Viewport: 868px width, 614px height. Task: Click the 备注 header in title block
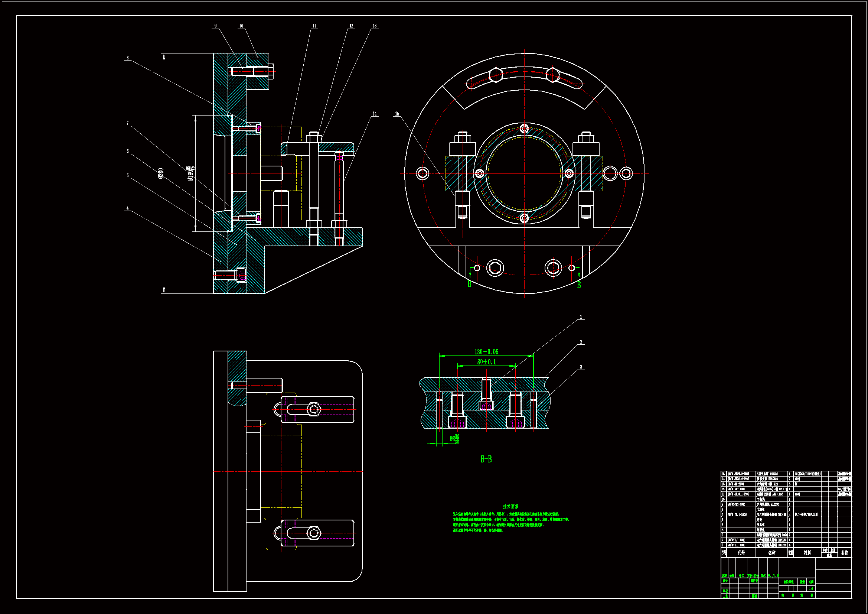pos(845,553)
